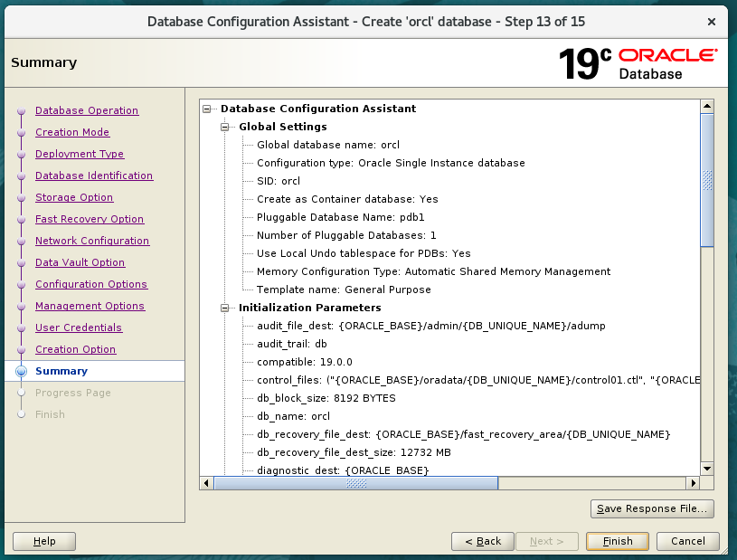Select 'Pluggable Database Name: pdb1' row
This screenshot has width=737, height=560.
pyautogui.click(x=340, y=217)
